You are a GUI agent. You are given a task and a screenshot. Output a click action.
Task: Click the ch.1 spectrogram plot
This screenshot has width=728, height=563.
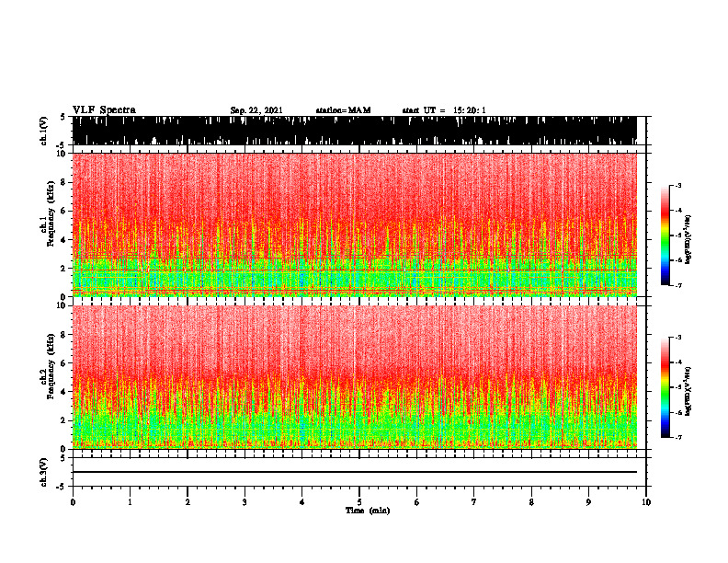tap(355, 224)
